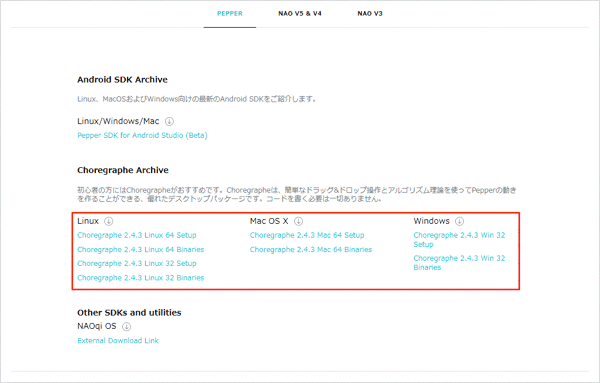Click download icon next to Linux/Windows/Mac
Image resolution: width=600 pixels, height=383 pixels.
169,121
